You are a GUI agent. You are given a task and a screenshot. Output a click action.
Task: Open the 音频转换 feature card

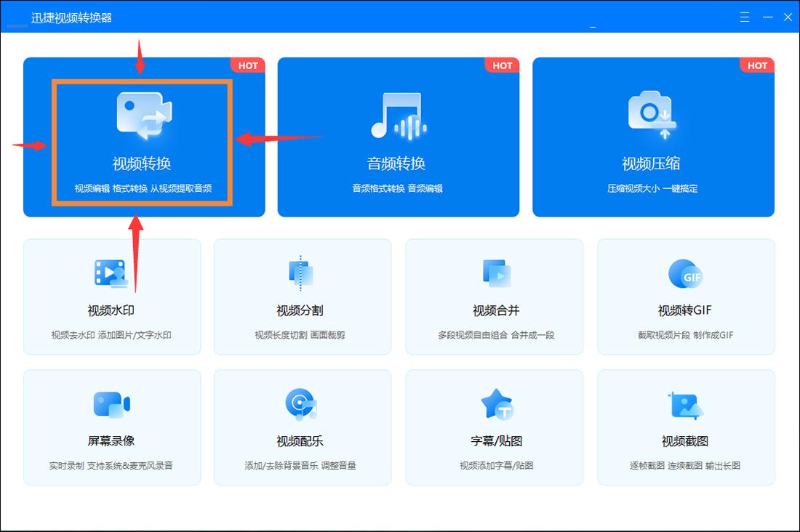coord(398,138)
